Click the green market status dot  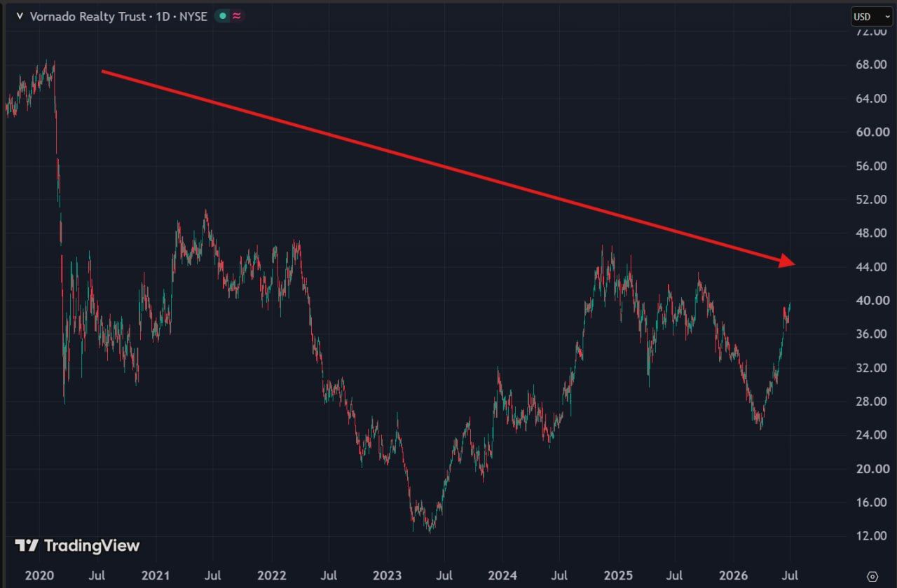pos(222,16)
